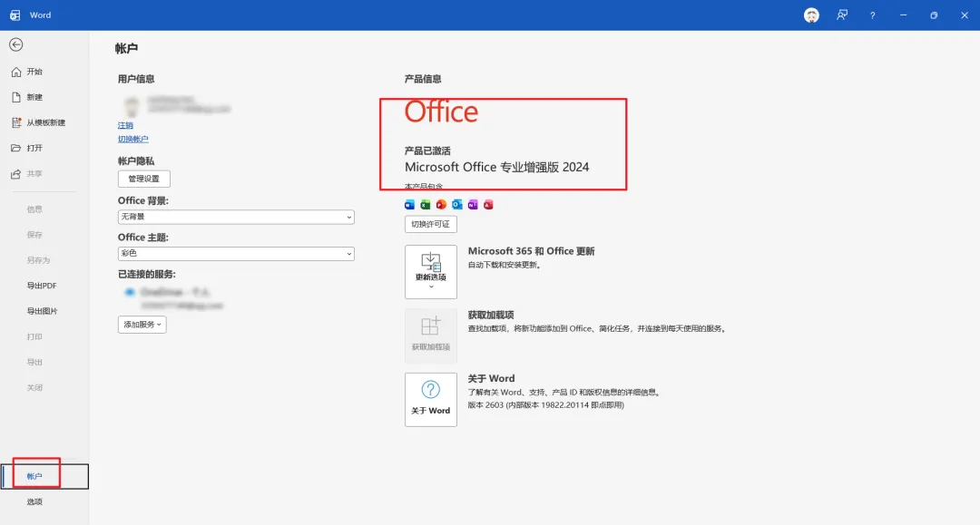Click the blurred user profile picture
The width and height of the screenshot is (980, 525).
(132, 105)
